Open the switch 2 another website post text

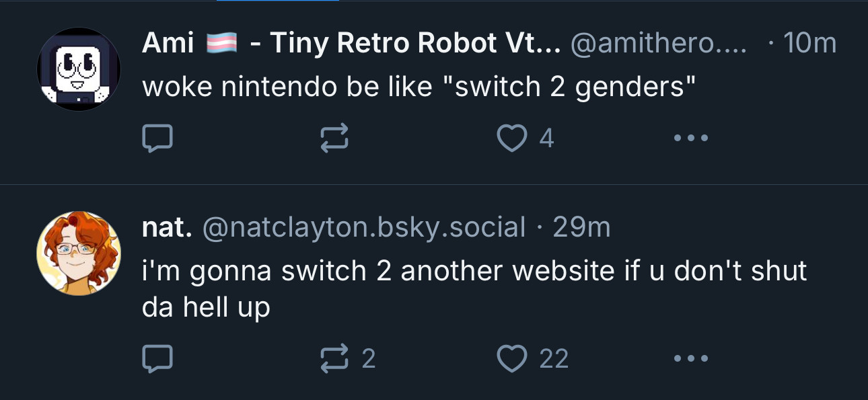pyautogui.click(x=474, y=289)
